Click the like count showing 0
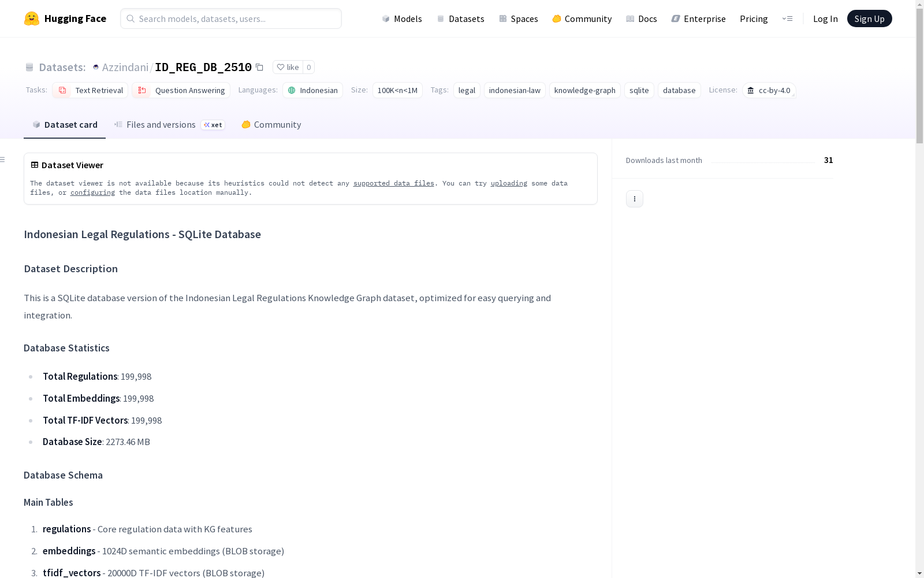Image resolution: width=924 pixels, height=578 pixels. [x=309, y=67]
